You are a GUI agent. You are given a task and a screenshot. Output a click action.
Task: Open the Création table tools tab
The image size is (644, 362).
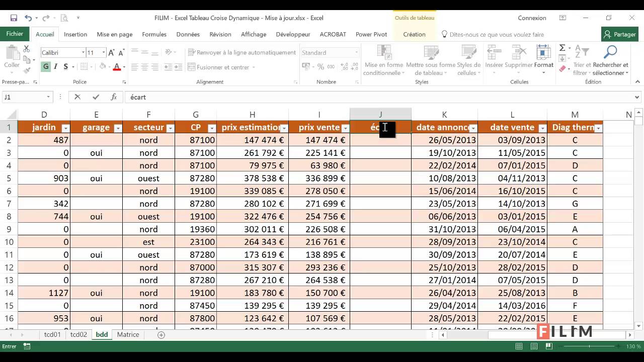pyautogui.click(x=415, y=34)
